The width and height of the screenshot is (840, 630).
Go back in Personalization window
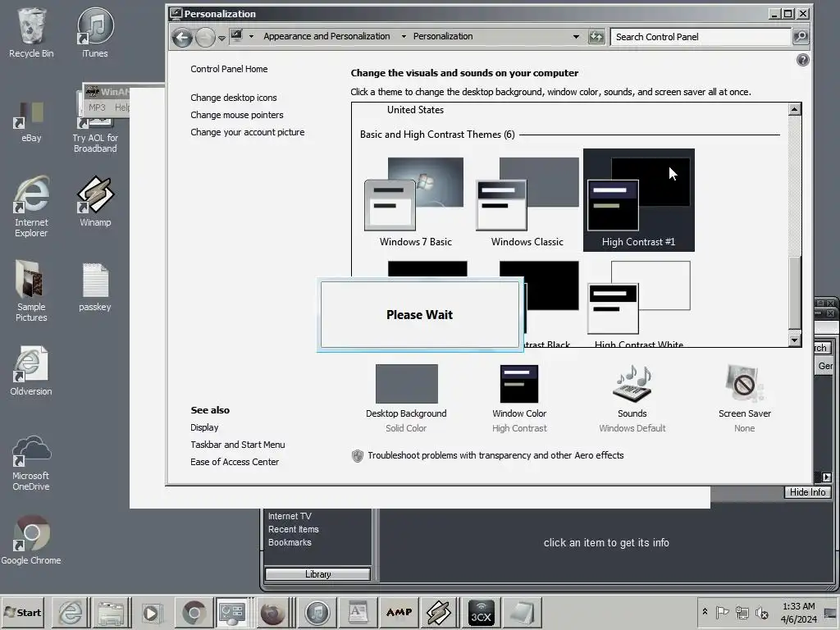(182, 37)
